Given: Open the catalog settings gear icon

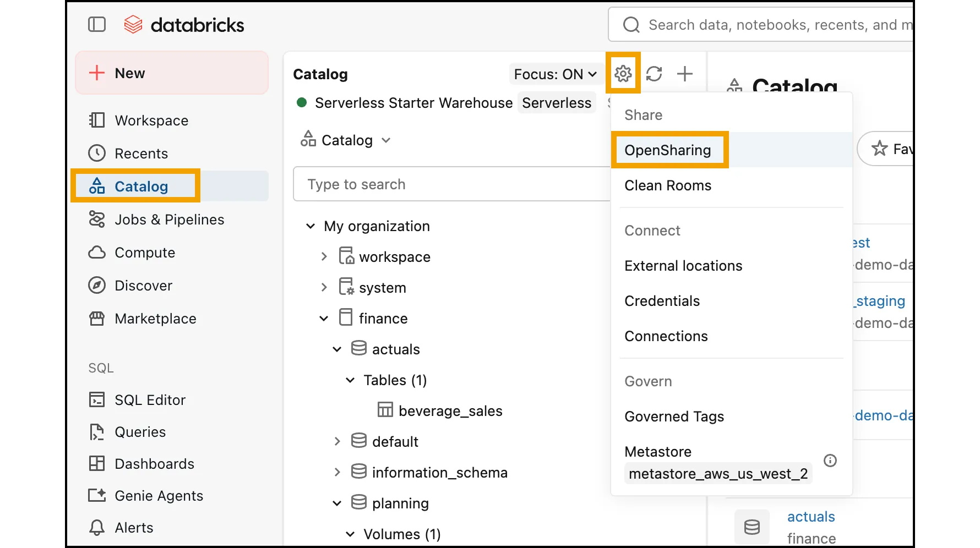Looking at the screenshot, I should [623, 73].
